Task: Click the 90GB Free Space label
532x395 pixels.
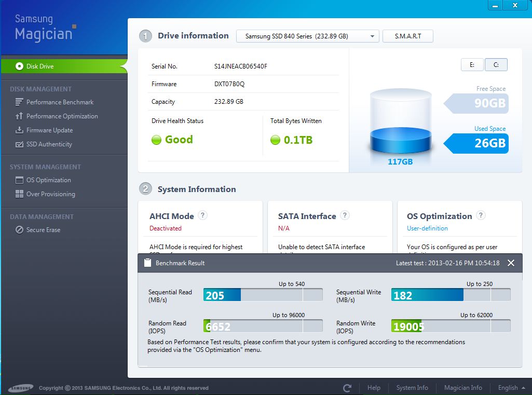Action: coord(476,103)
